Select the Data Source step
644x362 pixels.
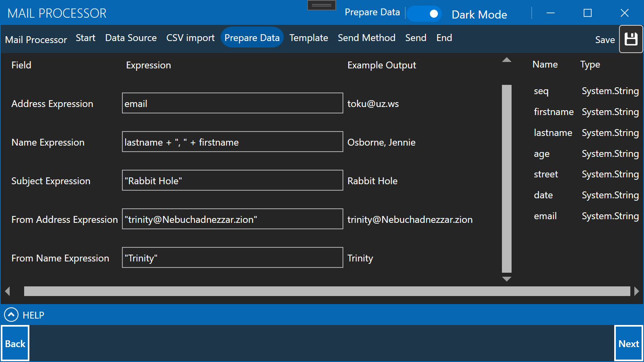[130, 37]
